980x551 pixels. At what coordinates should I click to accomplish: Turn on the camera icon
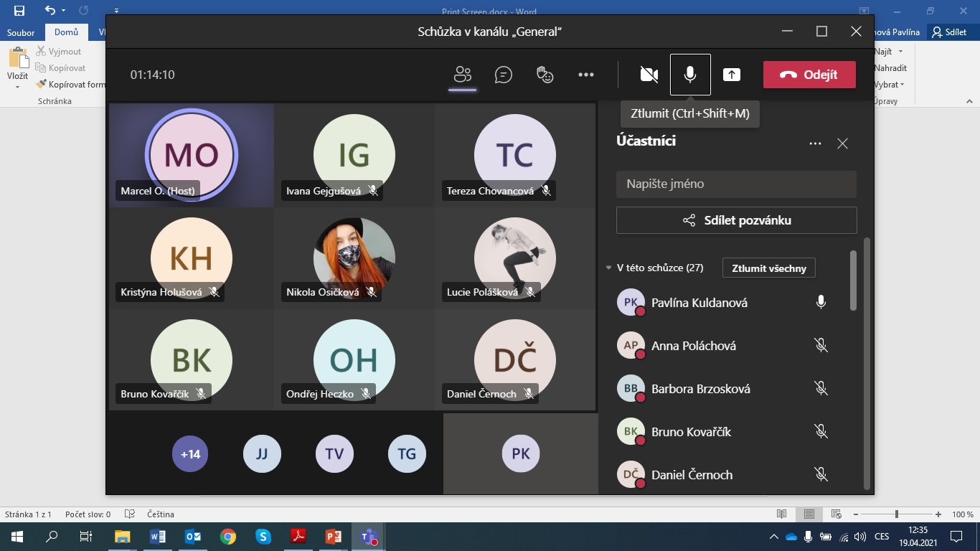coord(649,75)
